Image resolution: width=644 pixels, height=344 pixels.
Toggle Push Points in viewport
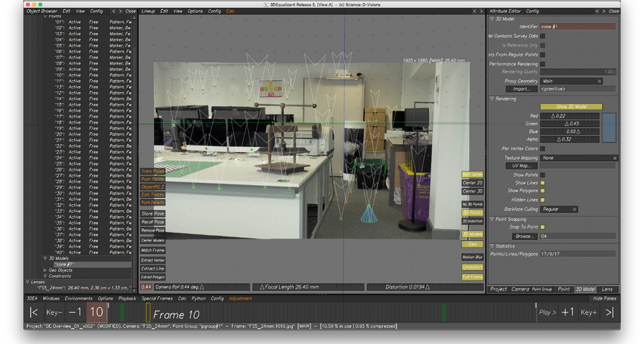pos(153,179)
